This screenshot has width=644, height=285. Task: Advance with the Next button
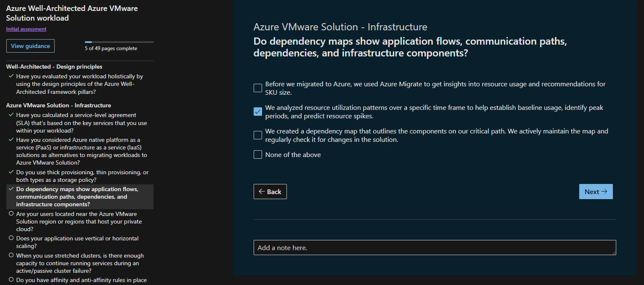pos(596,192)
